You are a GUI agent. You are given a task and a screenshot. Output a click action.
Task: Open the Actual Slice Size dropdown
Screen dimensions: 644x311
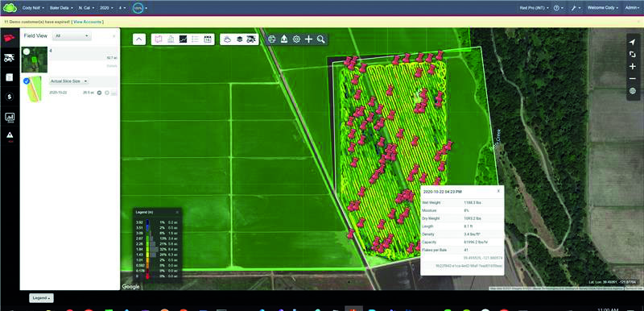point(68,81)
